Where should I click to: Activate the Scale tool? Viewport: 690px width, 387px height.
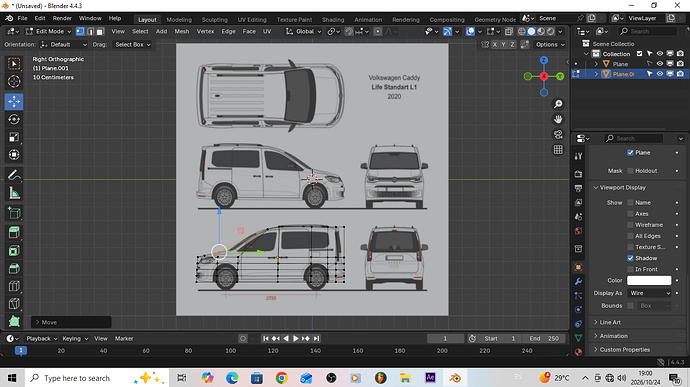click(14, 137)
